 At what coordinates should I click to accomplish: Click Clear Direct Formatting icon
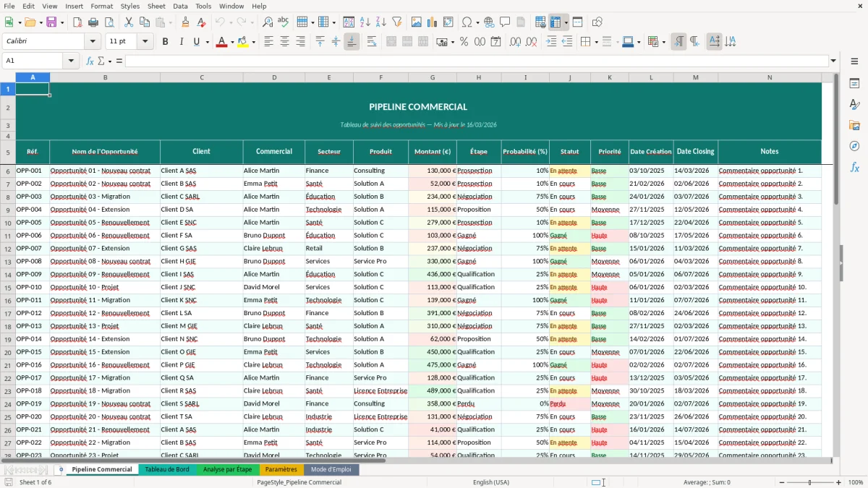tap(201, 22)
